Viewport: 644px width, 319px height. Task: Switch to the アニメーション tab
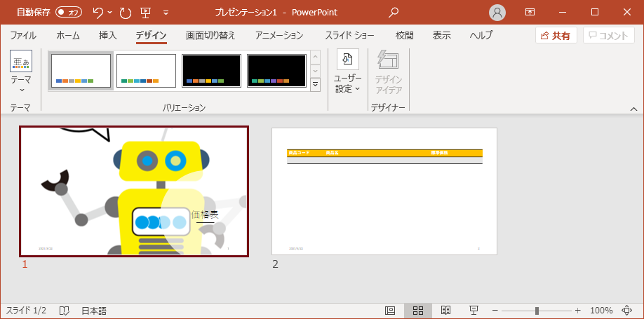point(279,35)
